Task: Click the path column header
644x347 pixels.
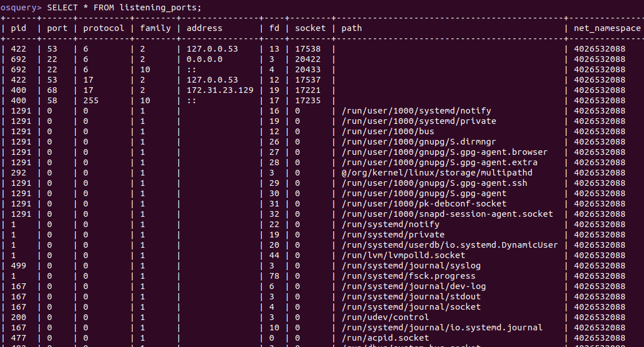Action: (352, 28)
